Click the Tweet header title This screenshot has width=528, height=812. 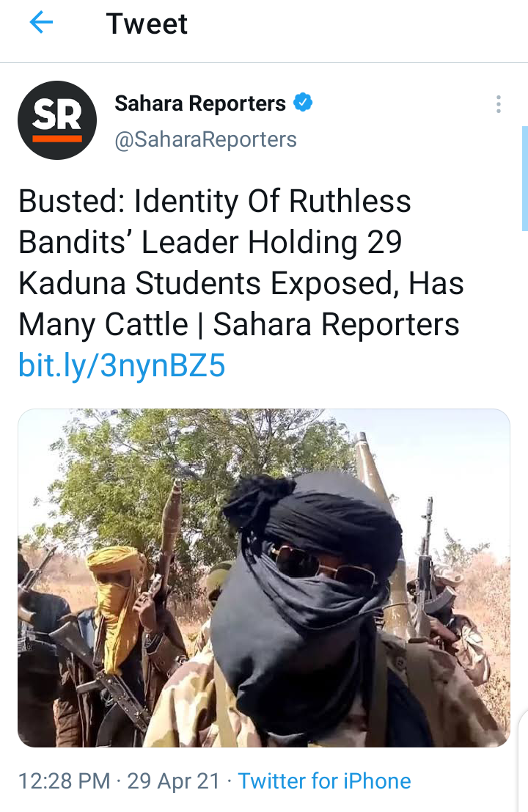coord(147,23)
